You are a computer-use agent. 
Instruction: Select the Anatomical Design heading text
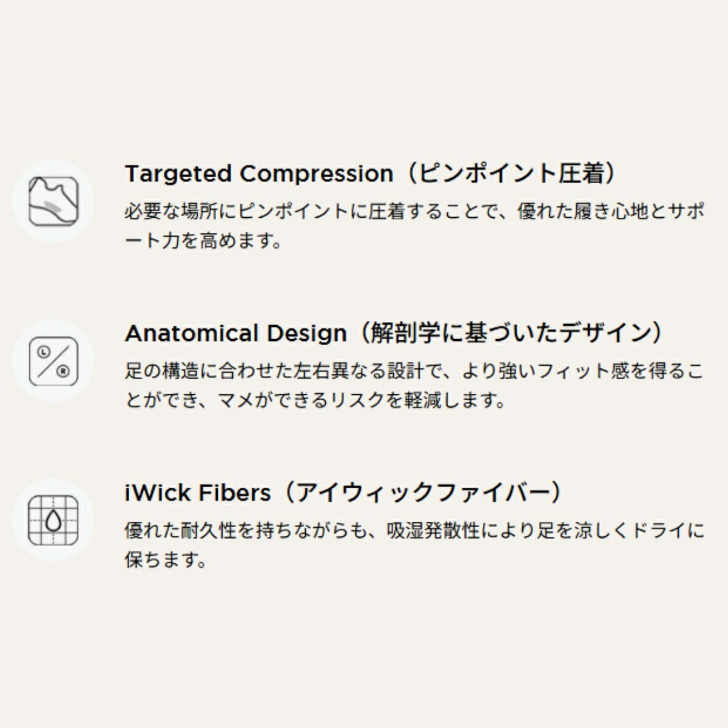pos(235,334)
